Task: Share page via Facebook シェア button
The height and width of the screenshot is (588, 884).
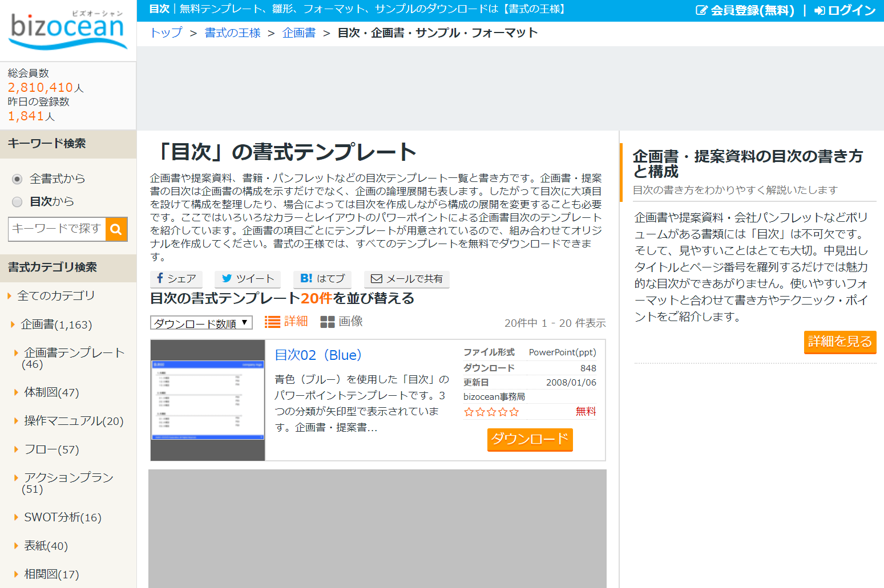Action: 176,279
